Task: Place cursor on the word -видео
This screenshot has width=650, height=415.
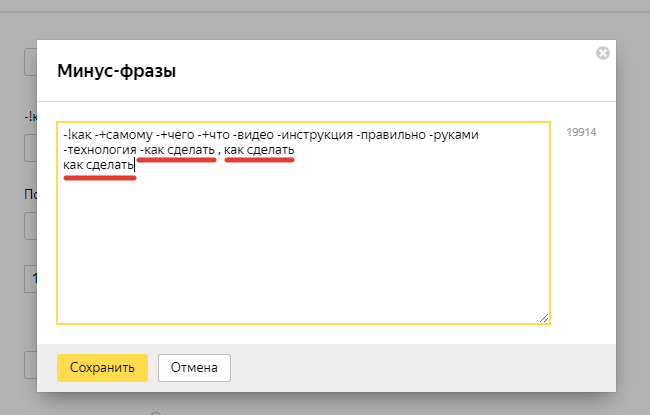Action: [x=253, y=135]
